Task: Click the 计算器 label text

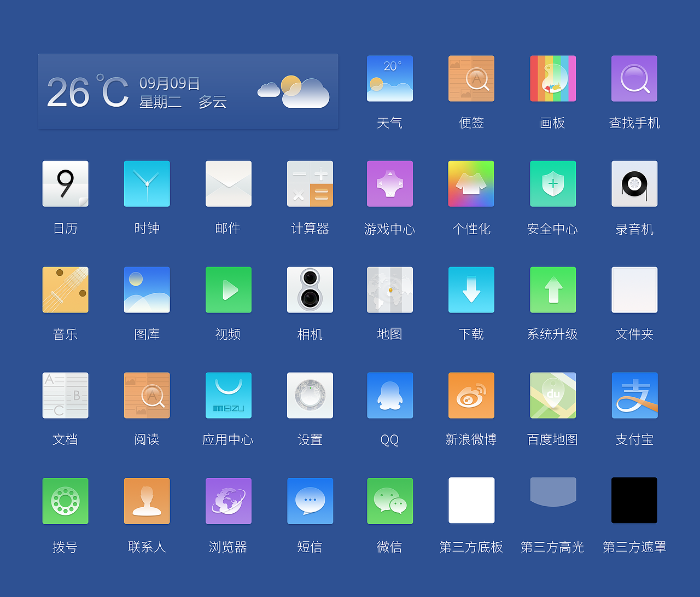Action: click(310, 228)
